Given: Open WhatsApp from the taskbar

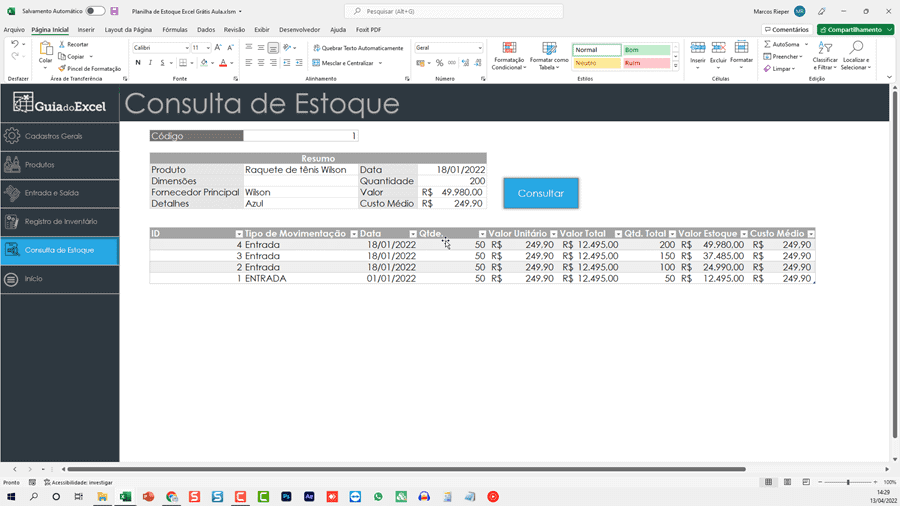Looking at the screenshot, I should [x=378, y=497].
